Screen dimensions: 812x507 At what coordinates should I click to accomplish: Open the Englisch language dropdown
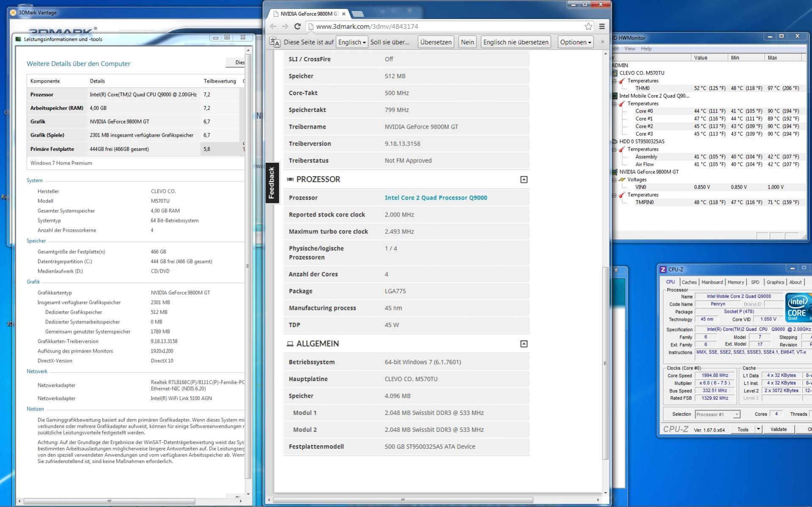(352, 42)
